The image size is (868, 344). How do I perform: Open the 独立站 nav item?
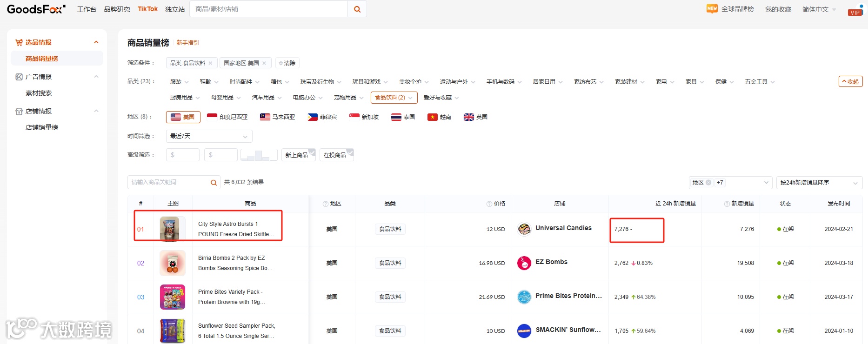click(x=175, y=9)
